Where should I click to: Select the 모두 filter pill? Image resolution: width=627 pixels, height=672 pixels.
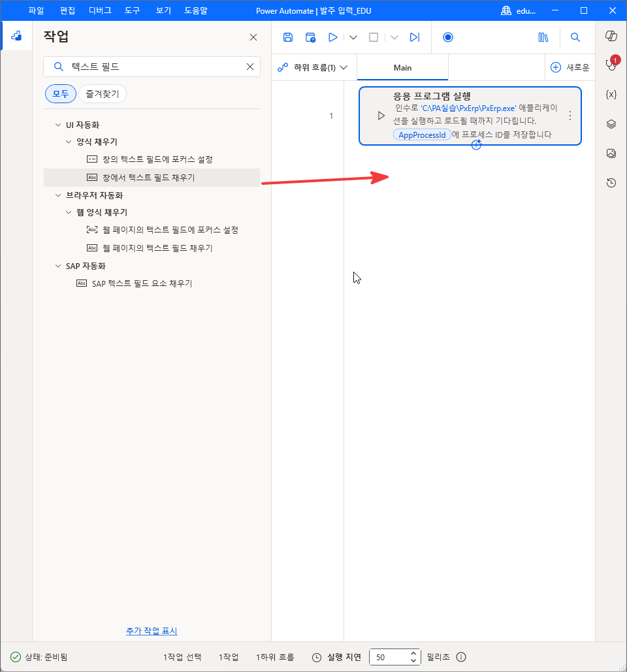61,94
